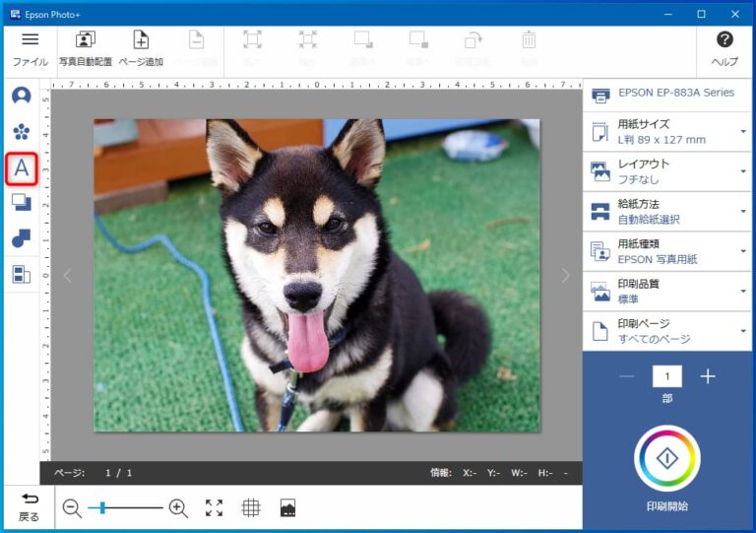Click the copies count field
This screenshot has height=533, width=756.
[667, 376]
